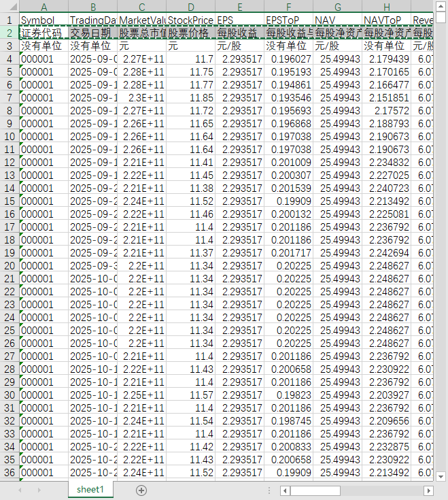
Task: Click the StockPrice header cell
Action: coord(190,20)
